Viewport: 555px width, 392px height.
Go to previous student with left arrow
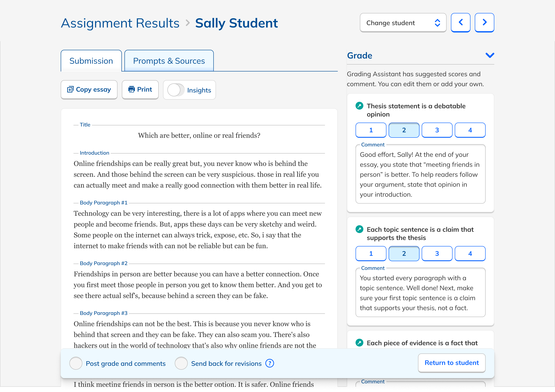[x=460, y=23]
